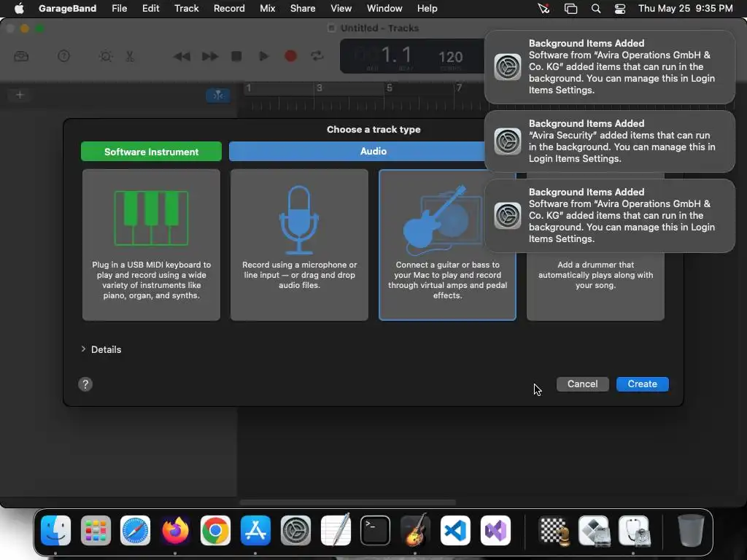The height and width of the screenshot is (560, 747).
Task: Open the Apple menu
Action: point(19,8)
